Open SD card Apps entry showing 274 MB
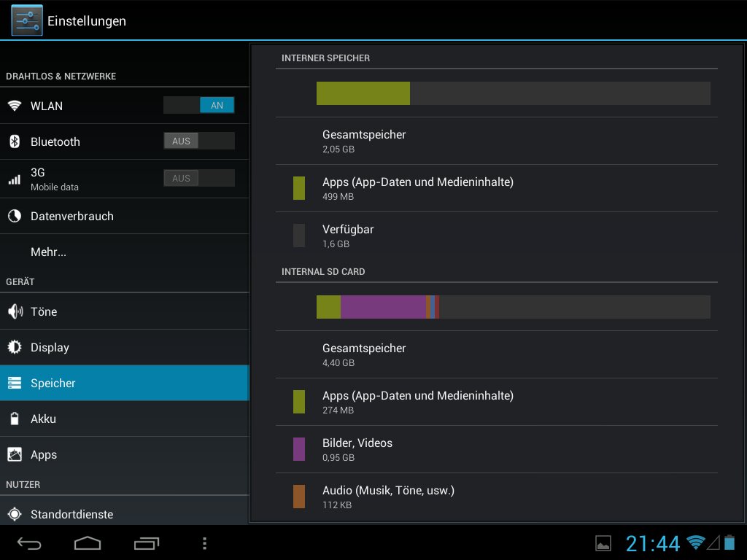747x560 pixels. click(x=496, y=402)
